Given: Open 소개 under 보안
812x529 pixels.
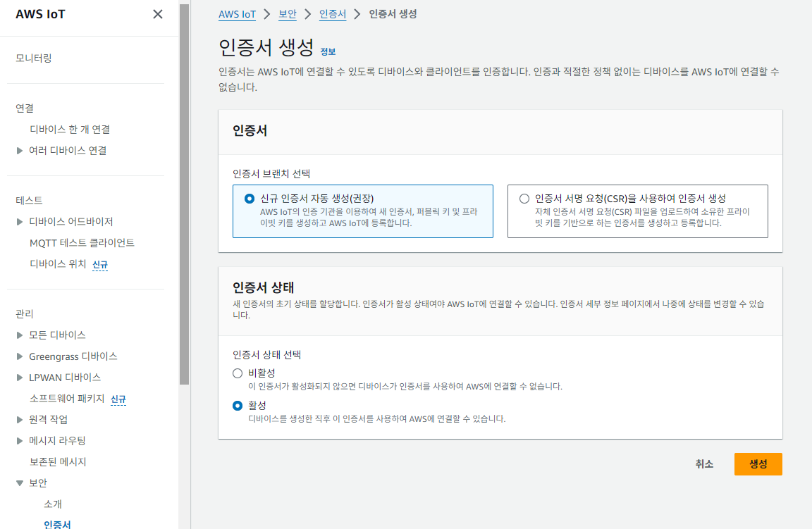Looking at the screenshot, I should 53,504.
